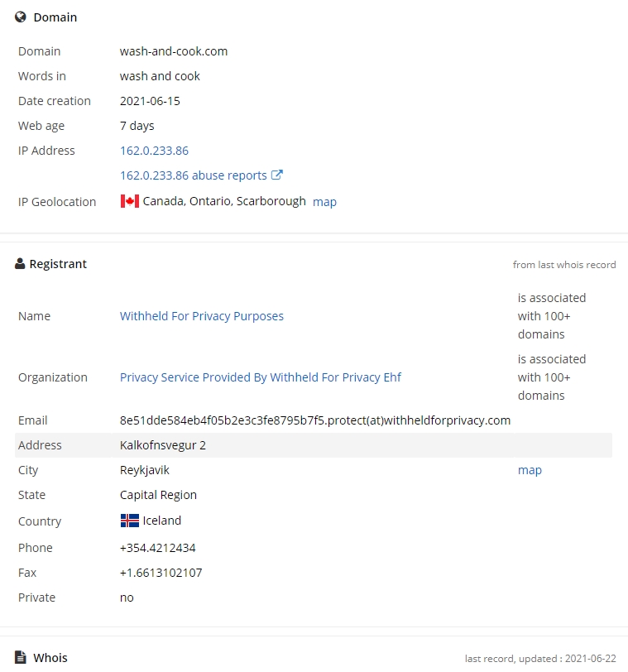The image size is (628, 672).
Task: Click the 2021-06-15 creation date value
Action: tap(150, 101)
